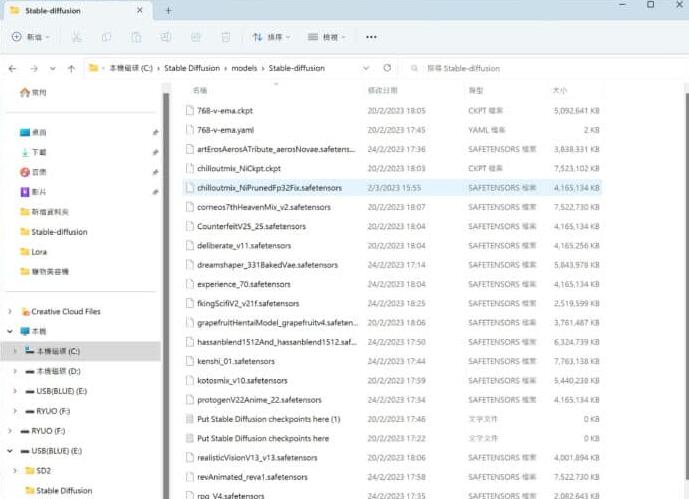Click the Rename icon in toolbar
Viewport: 689px width, 499px height.
tap(166, 37)
